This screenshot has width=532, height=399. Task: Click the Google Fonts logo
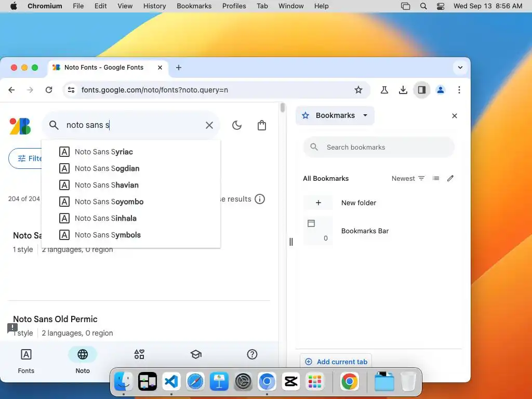point(20,126)
